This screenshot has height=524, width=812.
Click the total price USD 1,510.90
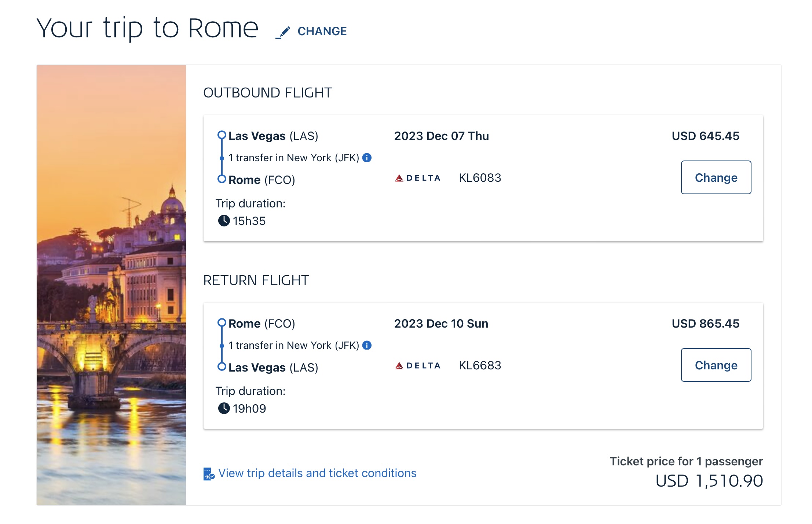coord(709,481)
